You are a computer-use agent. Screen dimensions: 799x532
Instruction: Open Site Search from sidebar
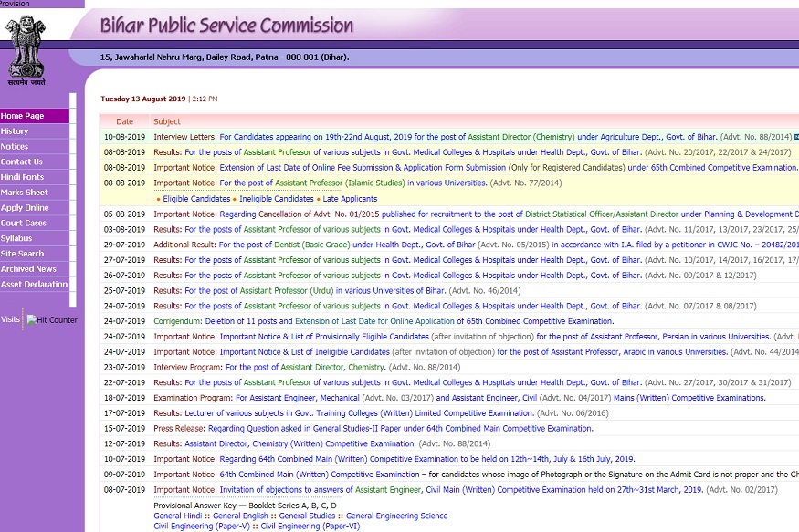23,254
